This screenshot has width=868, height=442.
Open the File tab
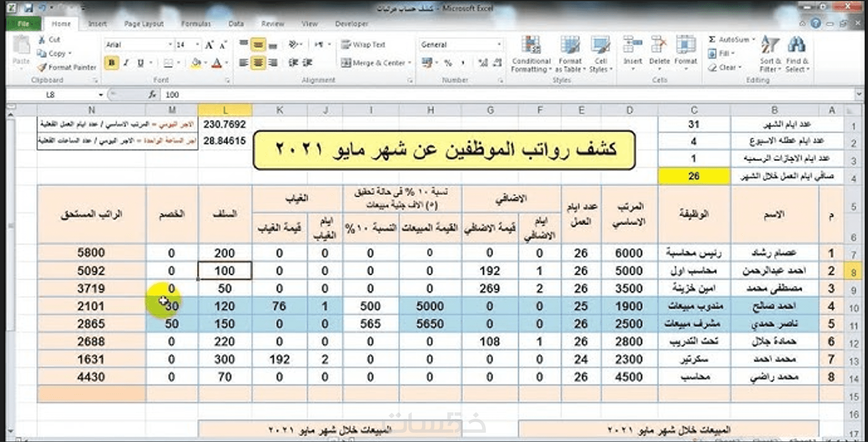(23, 24)
